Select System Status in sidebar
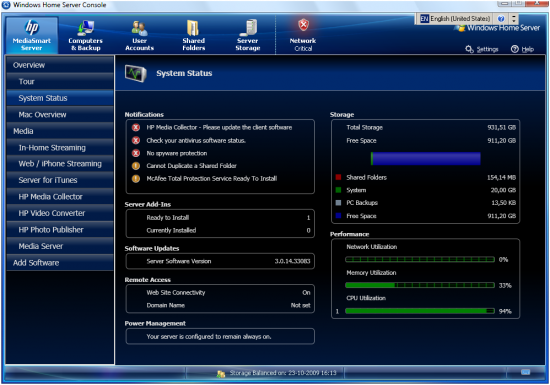The width and height of the screenshot is (550, 385). pos(60,98)
